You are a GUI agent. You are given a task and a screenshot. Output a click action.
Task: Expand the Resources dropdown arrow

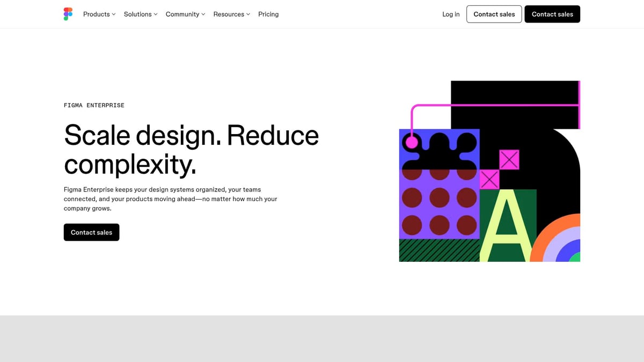point(248,14)
